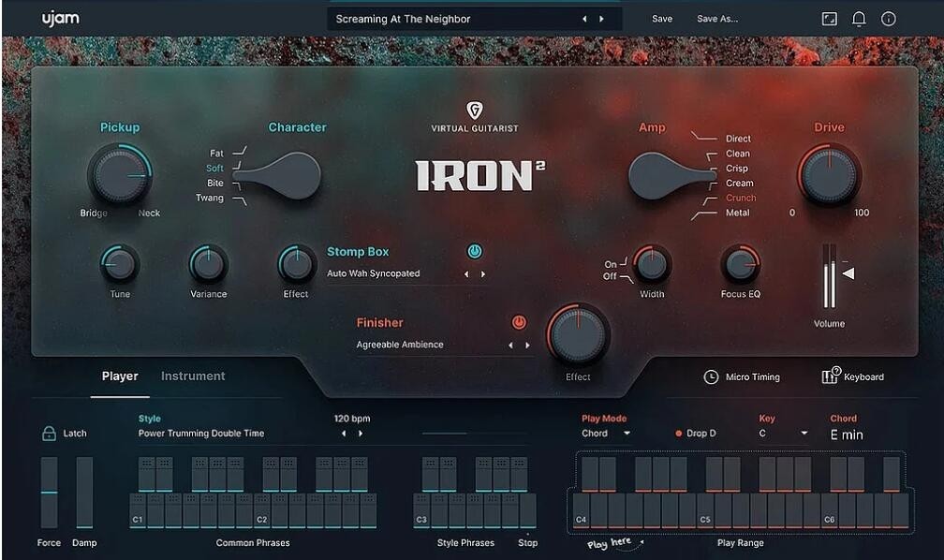
Task: Click the C4 key in Play Range
Action: (582, 511)
